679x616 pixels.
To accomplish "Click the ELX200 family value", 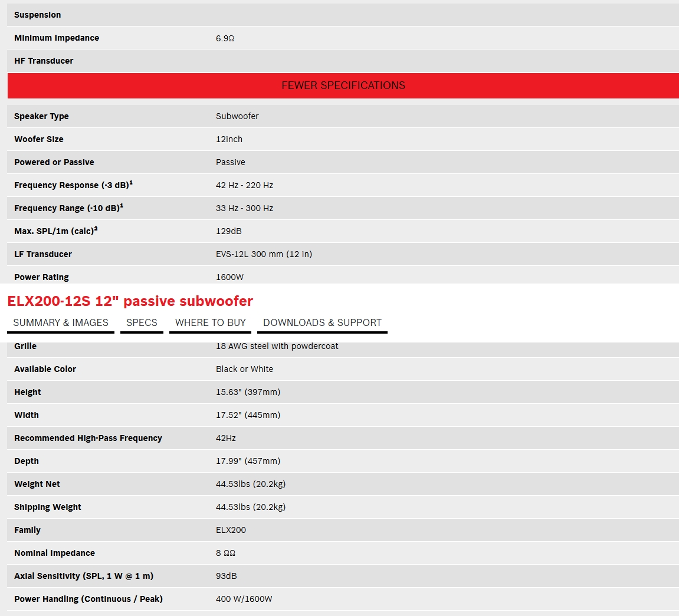I will pos(231,530).
